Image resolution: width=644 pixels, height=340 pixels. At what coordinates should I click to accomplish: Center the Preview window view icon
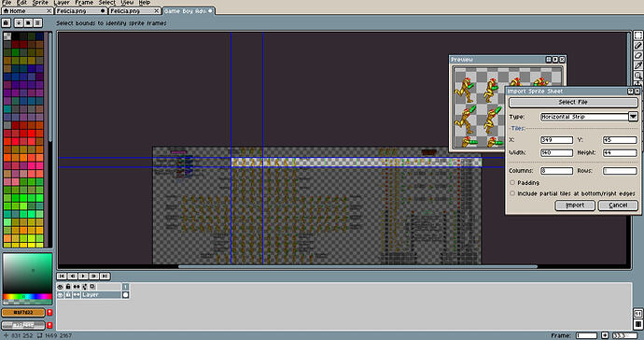pos(548,60)
